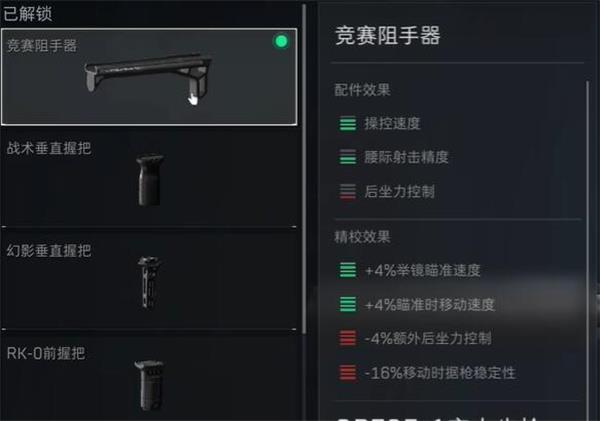Choose the 幻影垂直握把 grip image
600x421 pixels.
click(149, 282)
